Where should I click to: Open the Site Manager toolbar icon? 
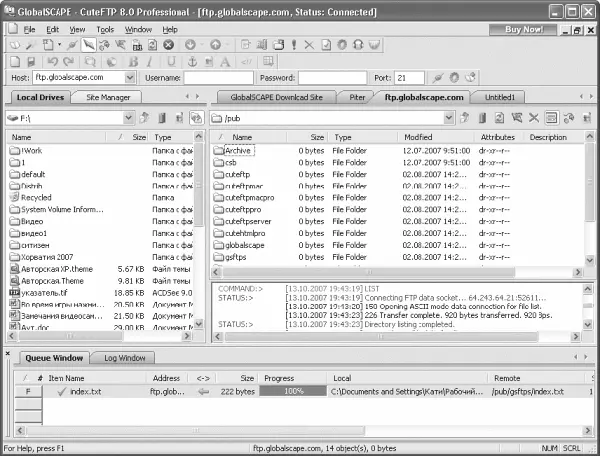point(15,45)
